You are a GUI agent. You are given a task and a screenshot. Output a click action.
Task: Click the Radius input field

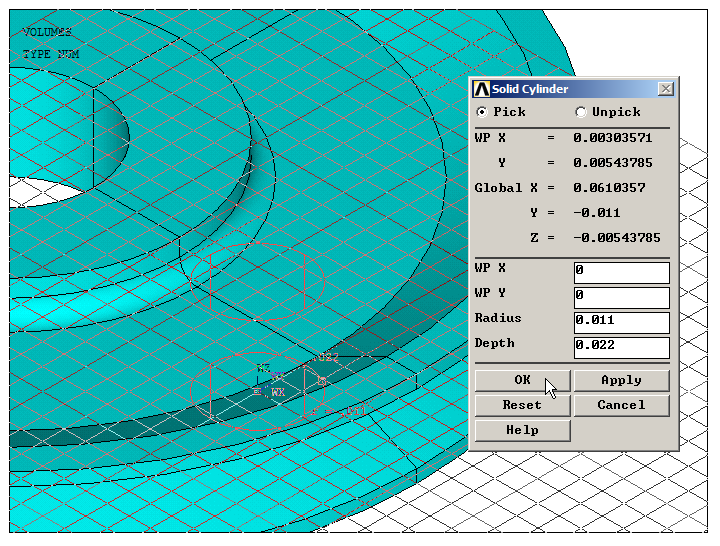coord(622,323)
